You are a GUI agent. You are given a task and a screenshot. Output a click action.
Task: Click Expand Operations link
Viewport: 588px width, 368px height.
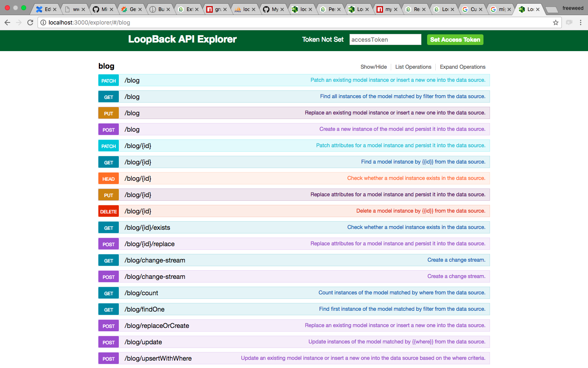pos(462,67)
